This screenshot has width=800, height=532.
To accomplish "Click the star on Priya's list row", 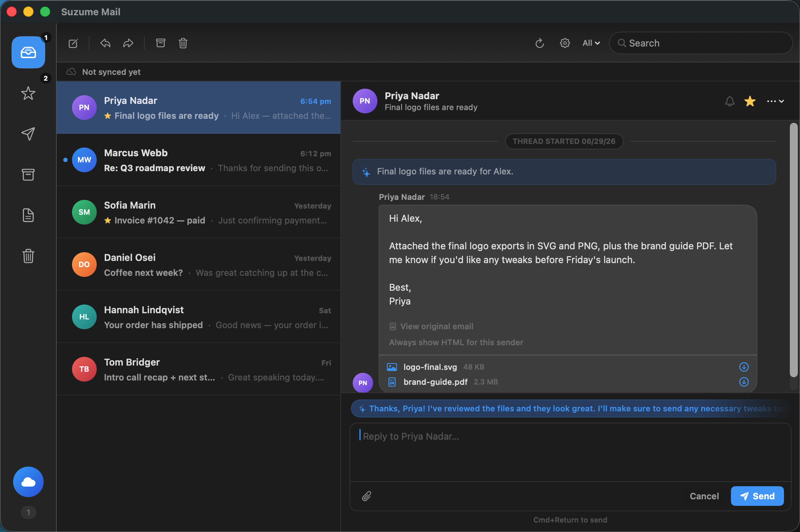I will pyautogui.click(x=108, y=116).
